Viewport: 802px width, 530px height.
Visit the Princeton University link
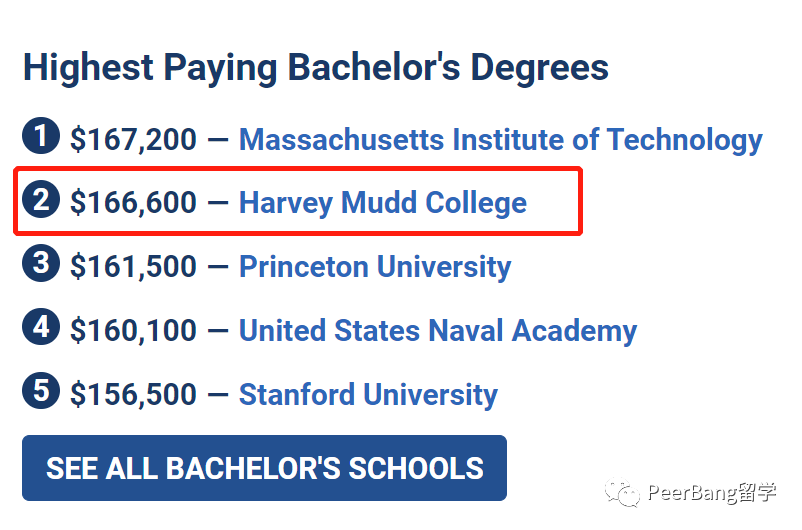pos(375,267)
